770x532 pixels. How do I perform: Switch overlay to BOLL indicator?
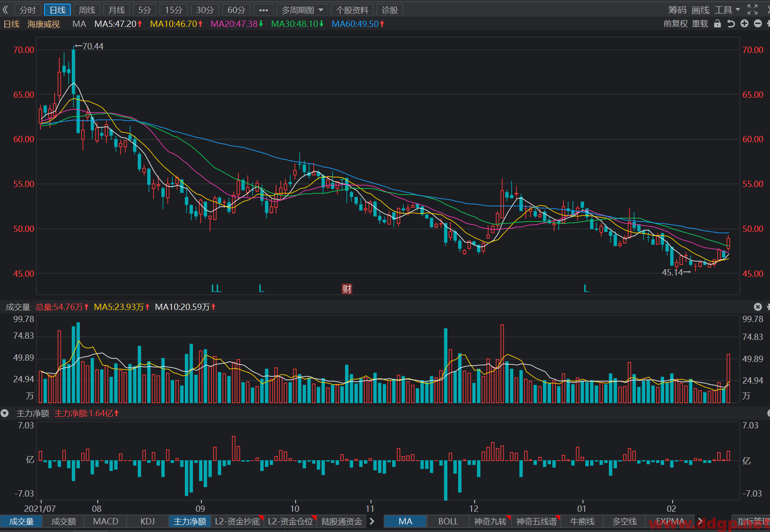pos(448,521)
